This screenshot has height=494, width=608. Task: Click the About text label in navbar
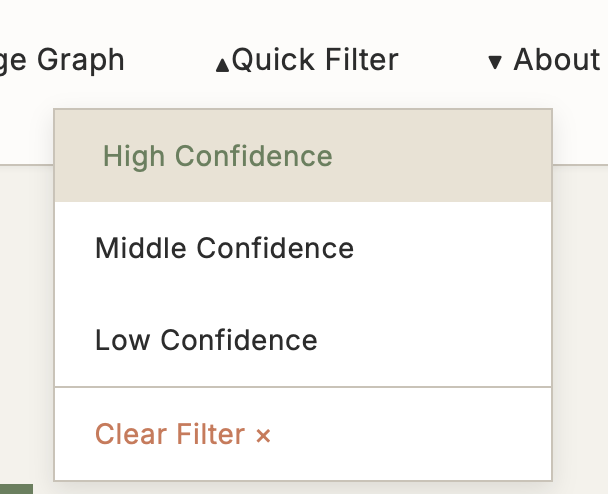pos(556,60)
